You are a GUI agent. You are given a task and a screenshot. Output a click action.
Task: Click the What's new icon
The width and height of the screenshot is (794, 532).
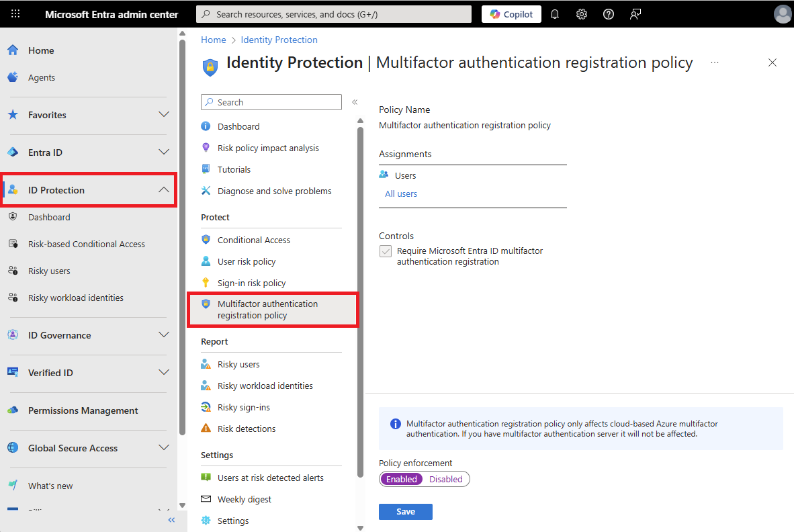point(13,485)
